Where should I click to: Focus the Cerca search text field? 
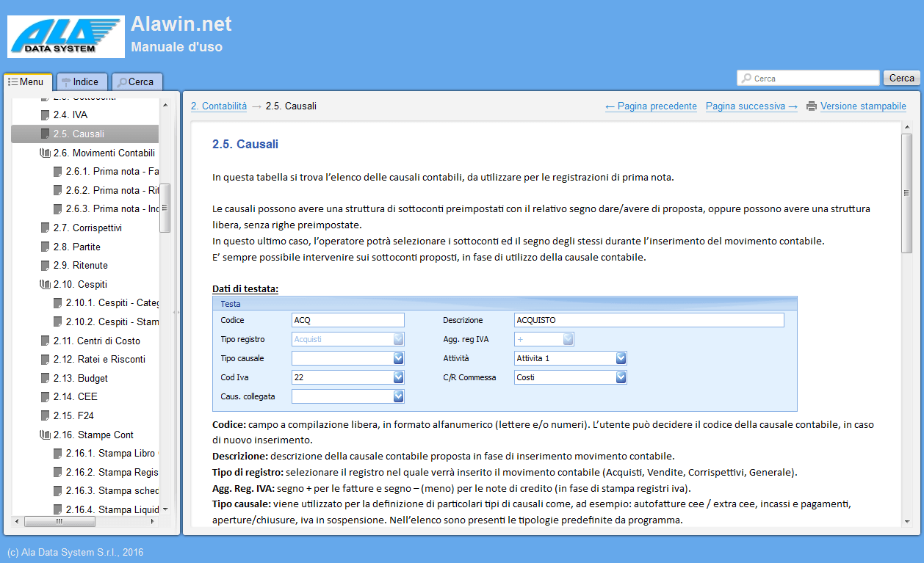pyautogui.click(x=808, y=78)
